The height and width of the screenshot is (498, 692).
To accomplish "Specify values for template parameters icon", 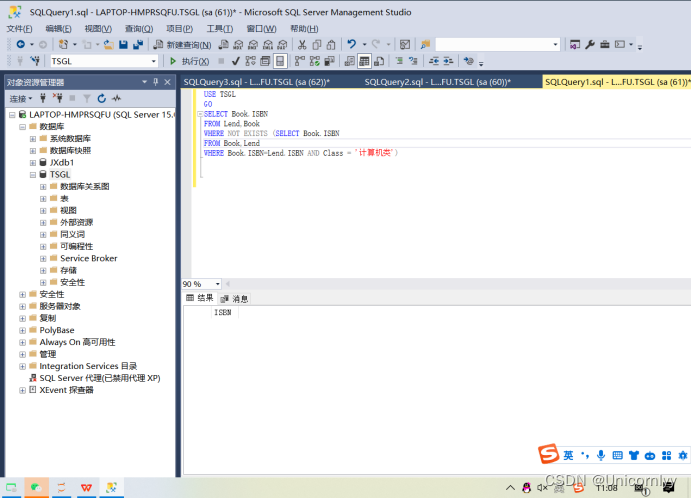I will pos(469,61).
